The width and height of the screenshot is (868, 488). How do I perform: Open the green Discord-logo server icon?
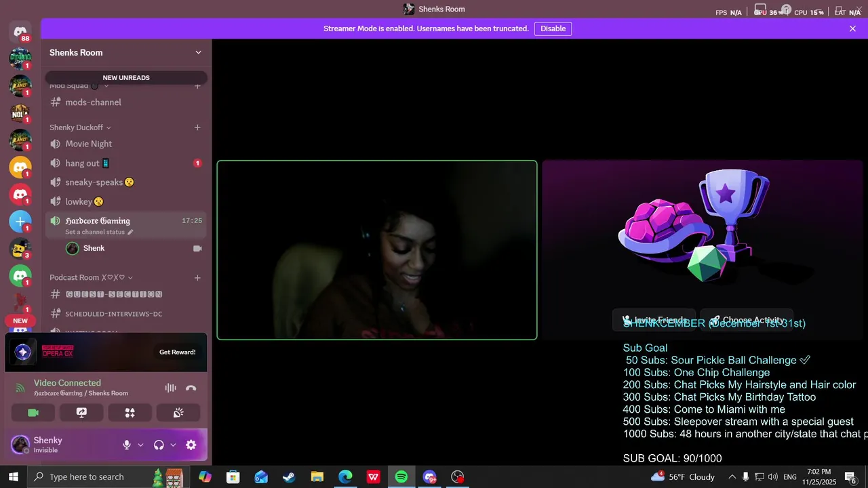coord(20,275)
